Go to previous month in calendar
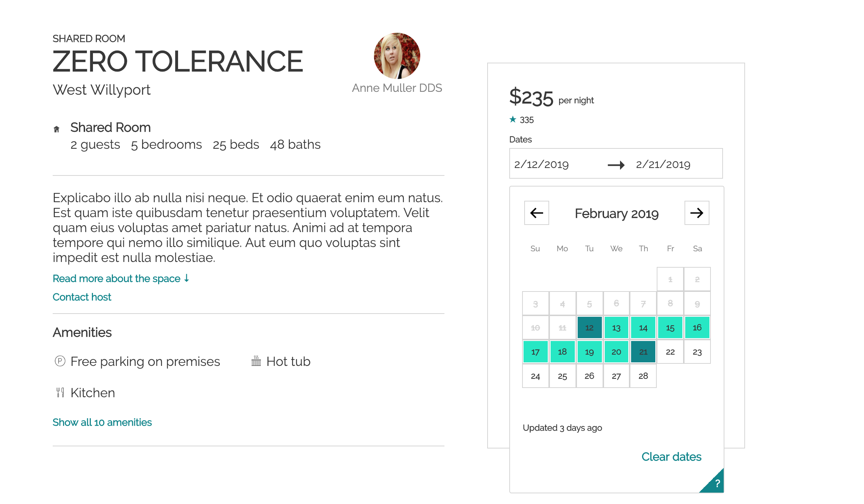This screenshot has height=504, width=864. 536,213
